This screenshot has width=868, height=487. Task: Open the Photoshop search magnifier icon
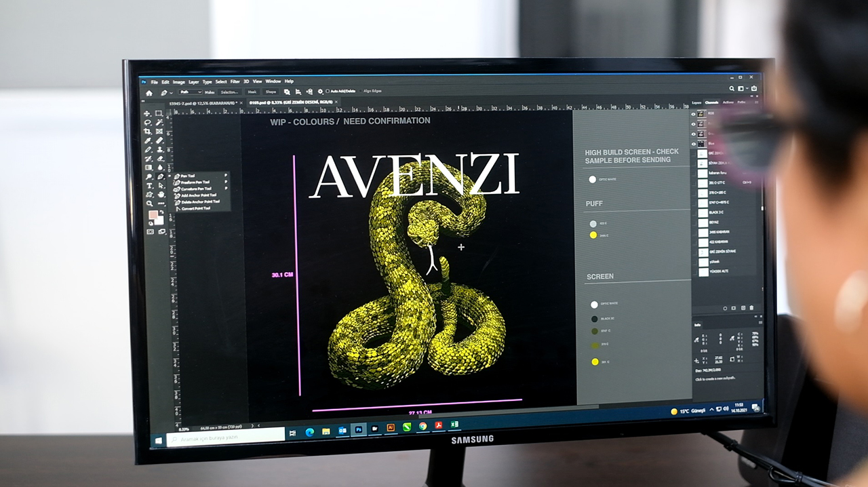tap(732, 89)
